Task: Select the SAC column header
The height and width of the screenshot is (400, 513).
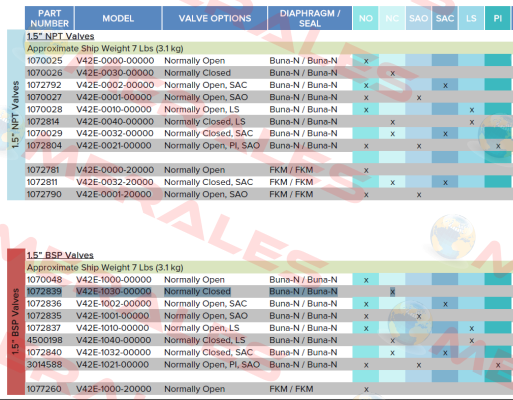Action: coord(445,18)
